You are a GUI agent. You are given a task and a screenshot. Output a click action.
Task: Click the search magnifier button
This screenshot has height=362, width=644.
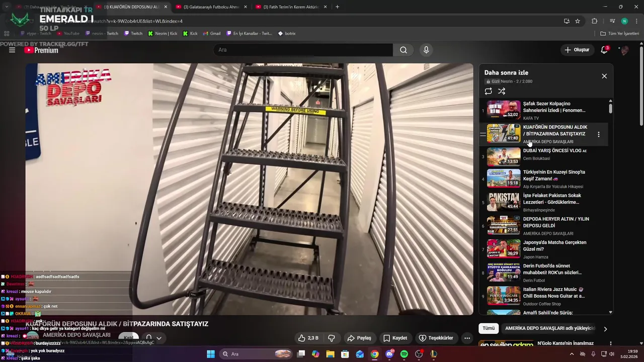click(x=404, y=50)
